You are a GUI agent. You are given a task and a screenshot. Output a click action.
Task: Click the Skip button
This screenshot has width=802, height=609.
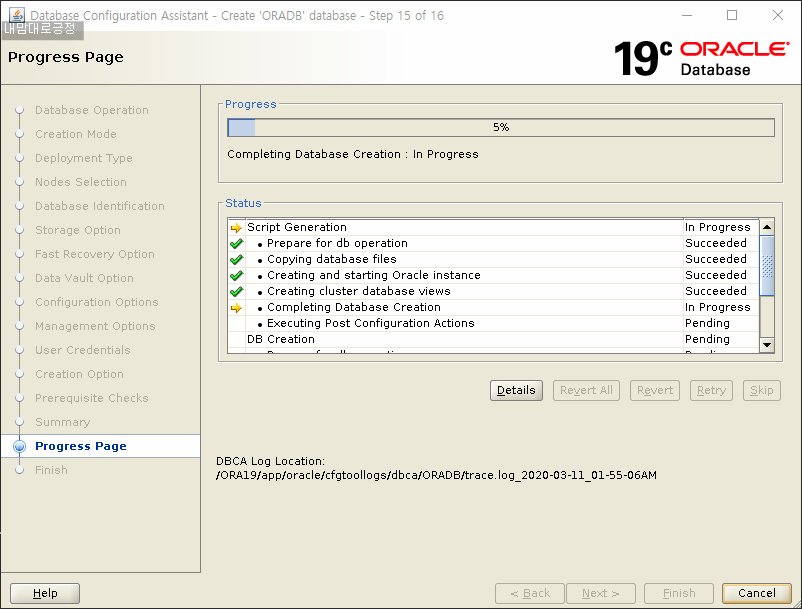[762, 390]
